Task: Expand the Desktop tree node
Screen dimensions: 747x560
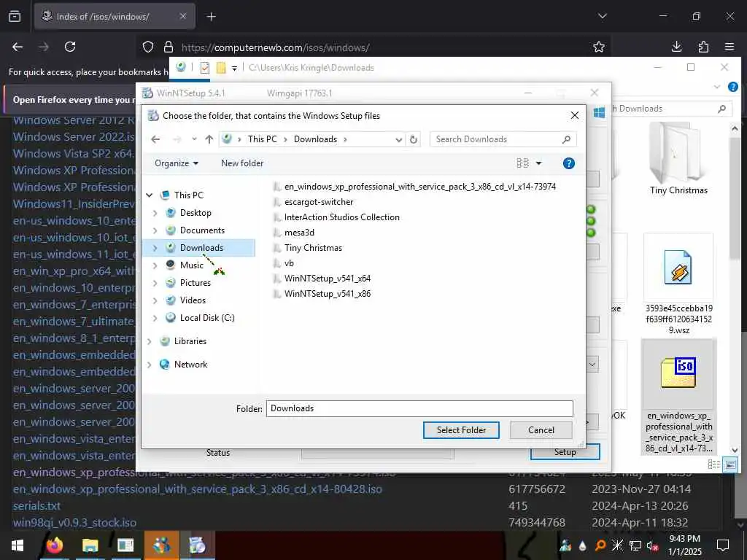Action: (x=155, y=213)
